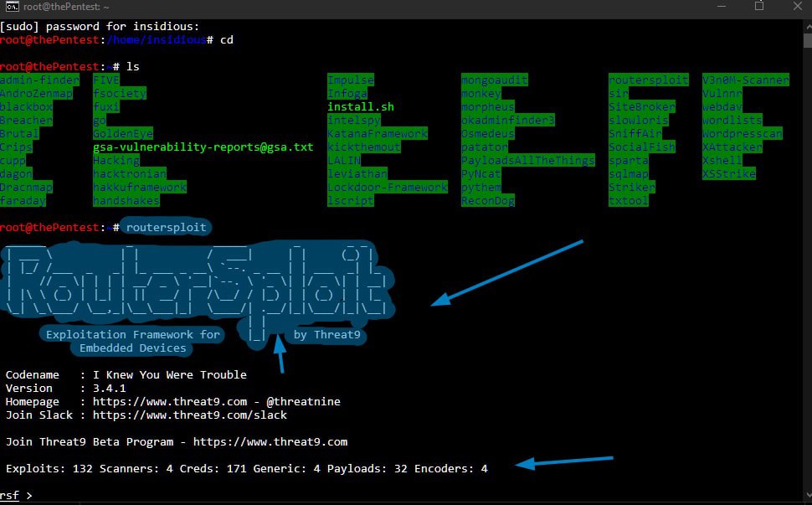This screenshot has height=505, width=812.
Task: Select the fsociety directory name
Action: click(120, 93)
